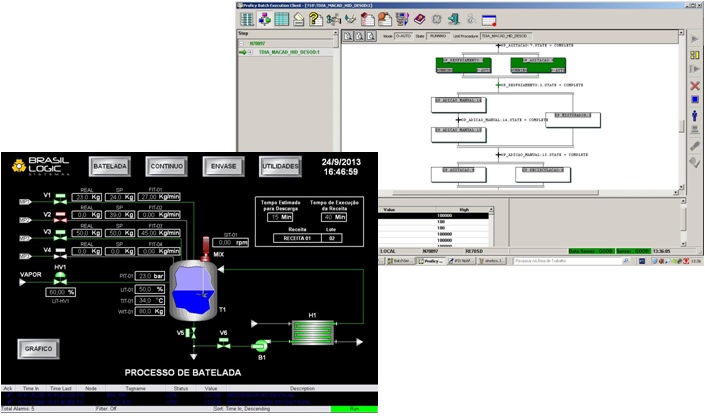The width and height of the screenshot is (705, 416).
Task: Click the blue stop square icon
Action: (694, 101)
